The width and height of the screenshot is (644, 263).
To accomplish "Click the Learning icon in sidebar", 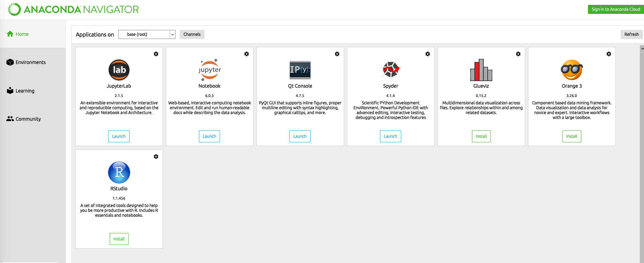I will [x=10, y=90].
